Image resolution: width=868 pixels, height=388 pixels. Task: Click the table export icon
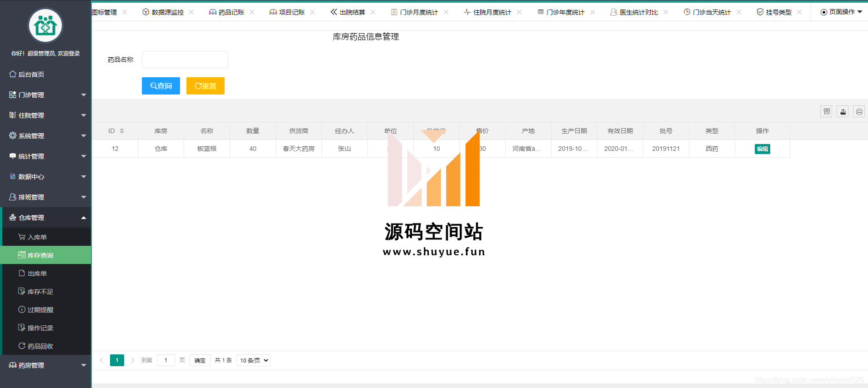843,111
